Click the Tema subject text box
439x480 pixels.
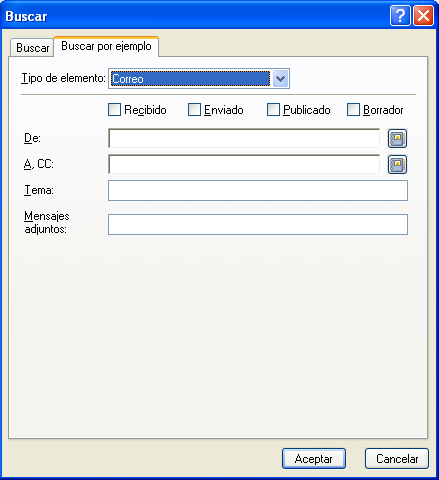click(258, 191)
